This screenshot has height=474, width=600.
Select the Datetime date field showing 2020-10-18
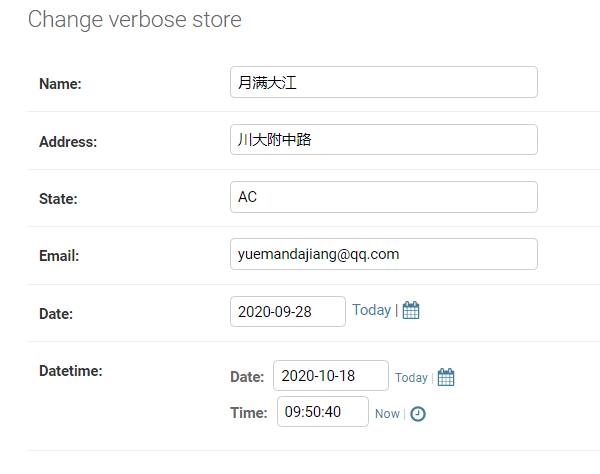(331, 376)
